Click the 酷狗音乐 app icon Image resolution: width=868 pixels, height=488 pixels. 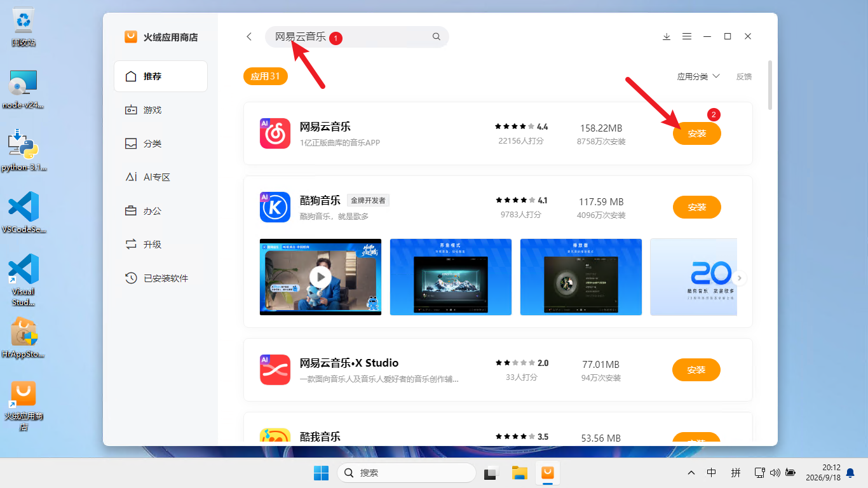click(275, 207)
